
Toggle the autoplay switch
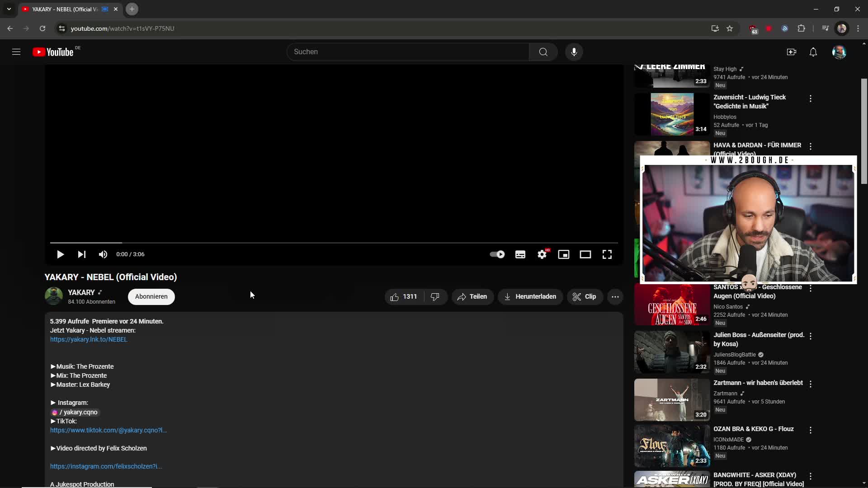pos(497,254)
